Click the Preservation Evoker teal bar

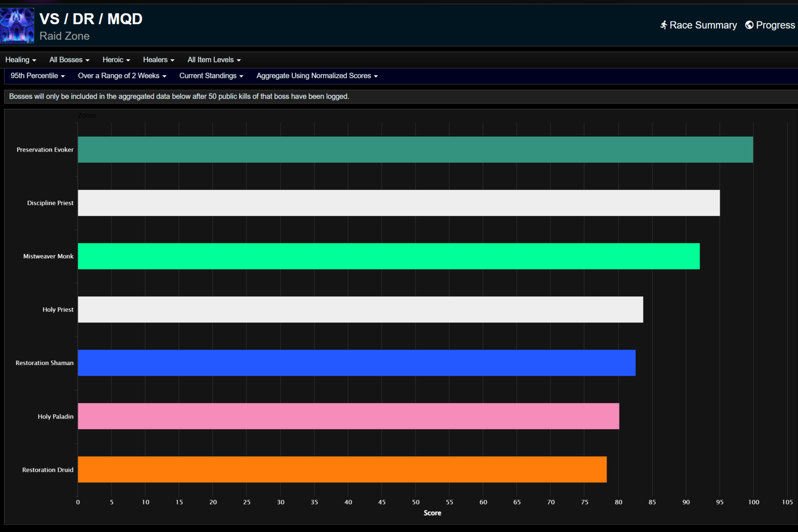click(x=415, y=149)
